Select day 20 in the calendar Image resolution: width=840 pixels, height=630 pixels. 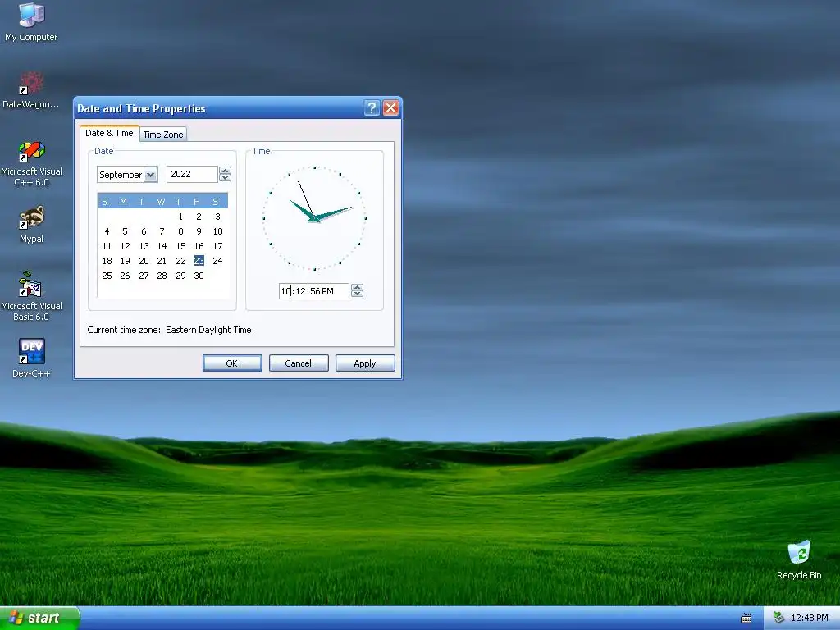(144, 261)
